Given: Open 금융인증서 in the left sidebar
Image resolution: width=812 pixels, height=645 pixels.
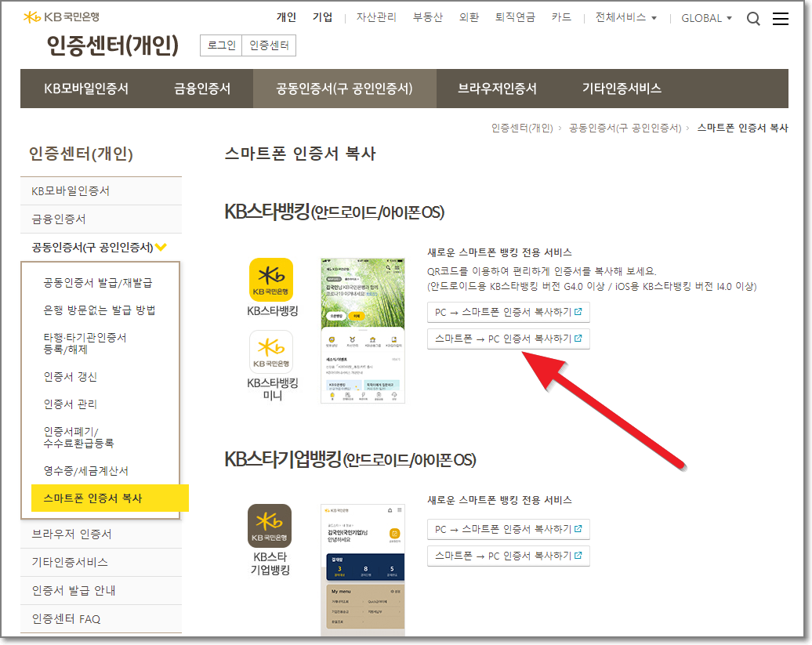Looking at the screenshot, I should [101, 219].
